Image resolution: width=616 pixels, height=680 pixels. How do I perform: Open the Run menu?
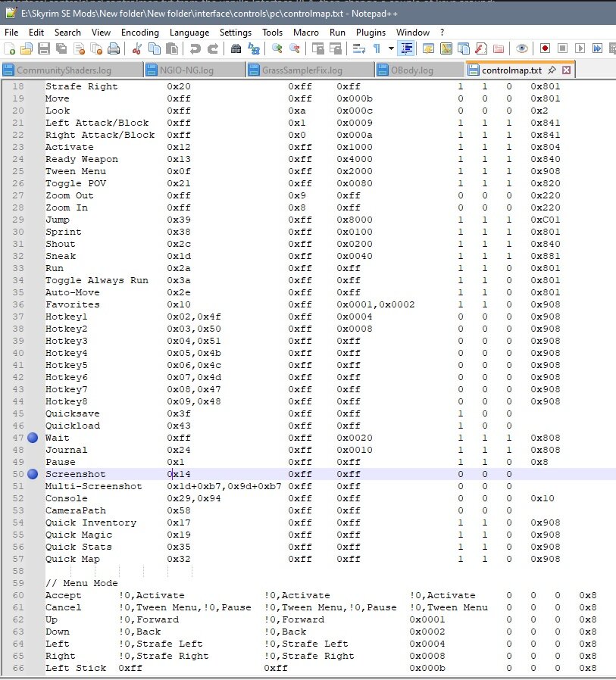pyautogui.click(x=337, y=33)
